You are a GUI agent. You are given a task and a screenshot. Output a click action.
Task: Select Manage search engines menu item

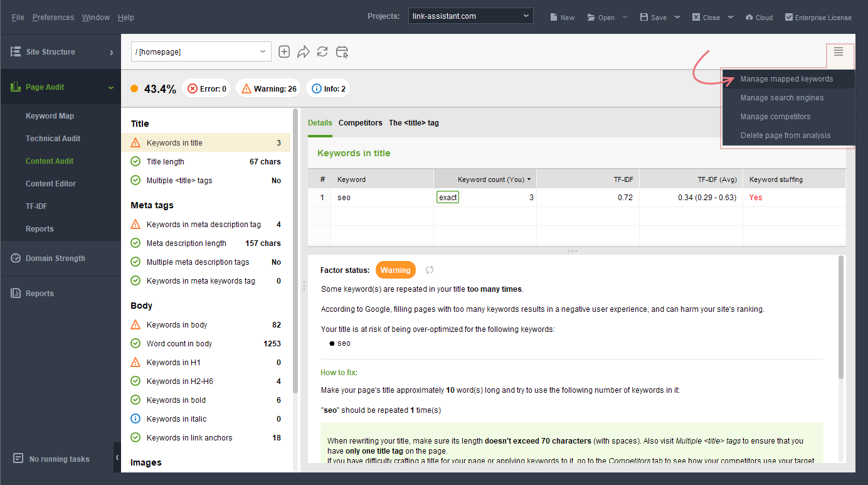coord(788,97)
